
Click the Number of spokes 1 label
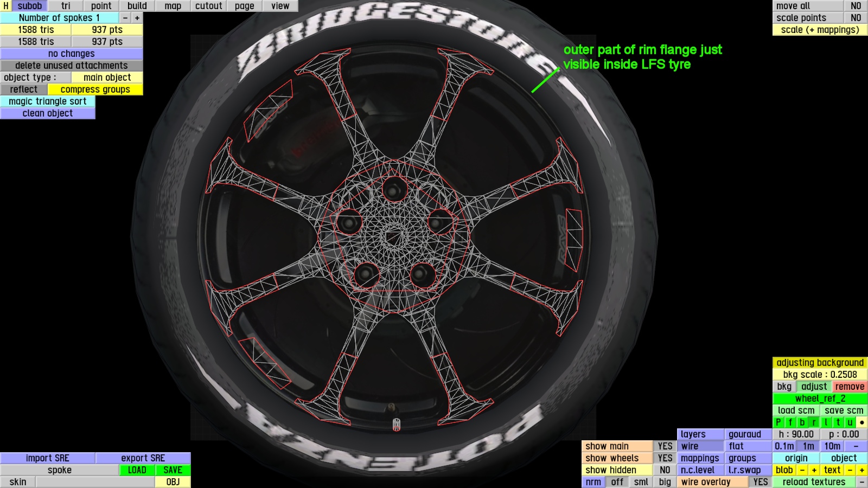60,18
